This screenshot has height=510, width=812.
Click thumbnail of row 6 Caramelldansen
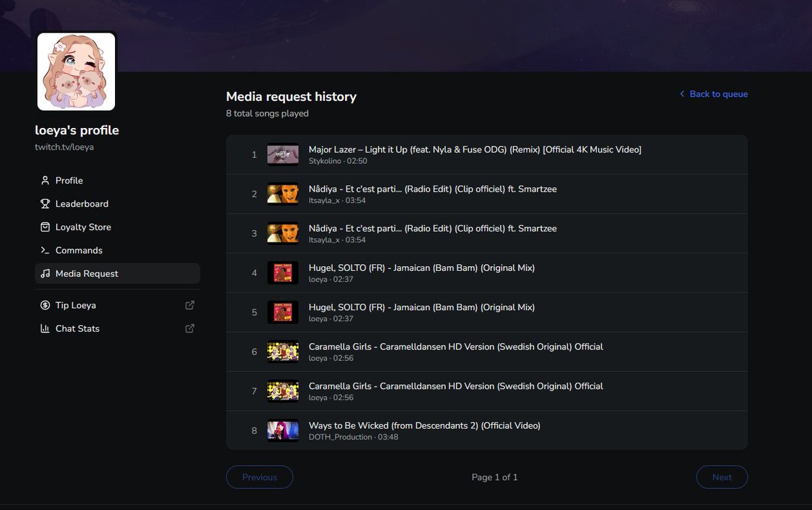[283, 352]
